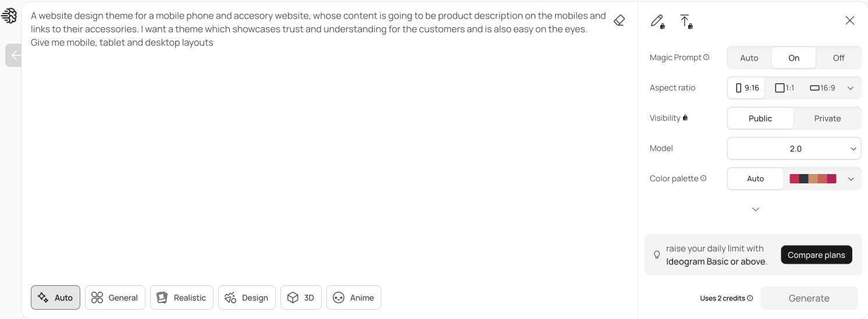The width and height of the screenshot is (868, 319).
Task: Click the Magic Prompt info icon
Action: 706,58
